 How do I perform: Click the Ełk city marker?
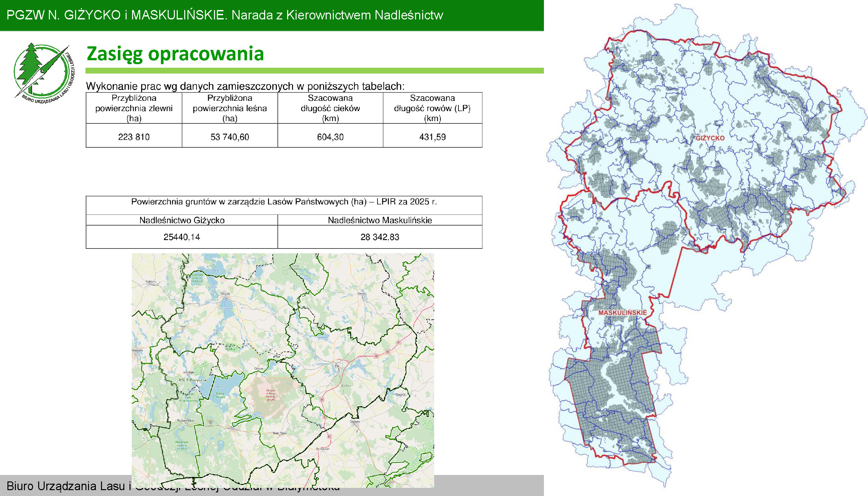[338, 367]
